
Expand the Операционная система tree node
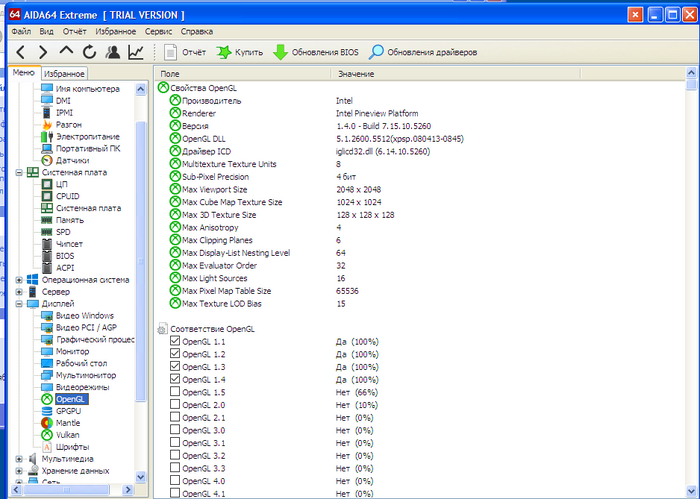pos(19,280)
